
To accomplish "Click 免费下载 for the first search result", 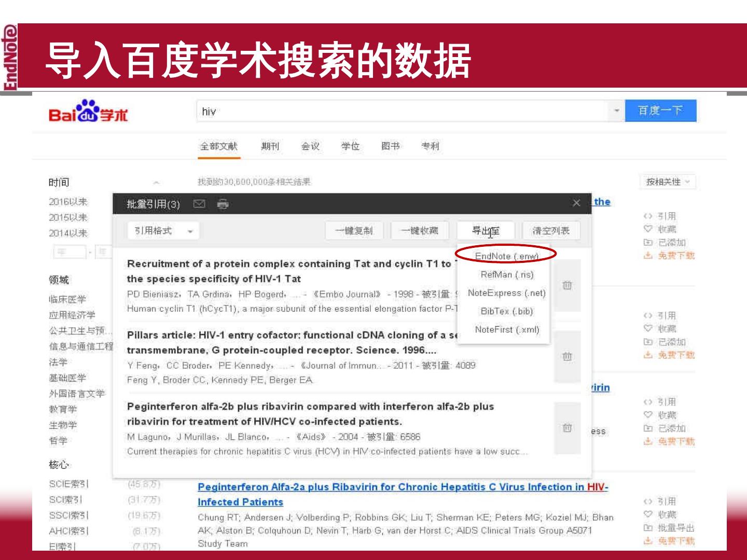I will 669,256.
